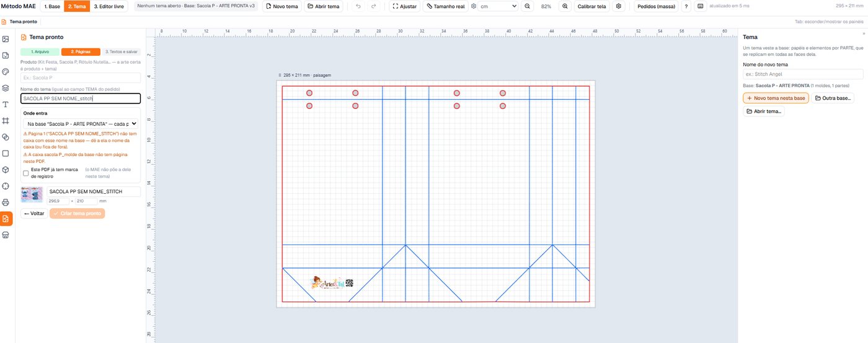Zoom in with the plus magnifier
This screenshot has height=343, width=868.
565,6
